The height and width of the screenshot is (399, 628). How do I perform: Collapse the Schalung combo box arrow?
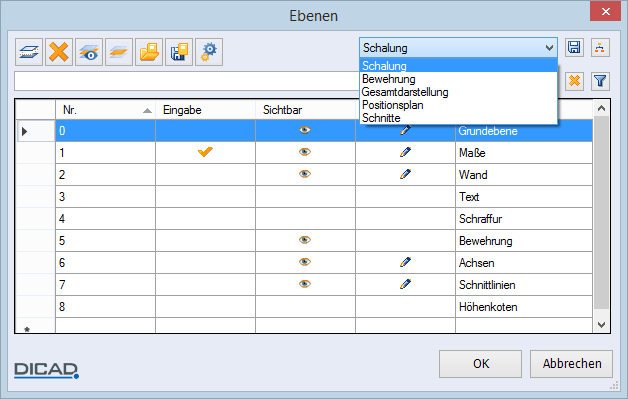[x=549, y=48]
